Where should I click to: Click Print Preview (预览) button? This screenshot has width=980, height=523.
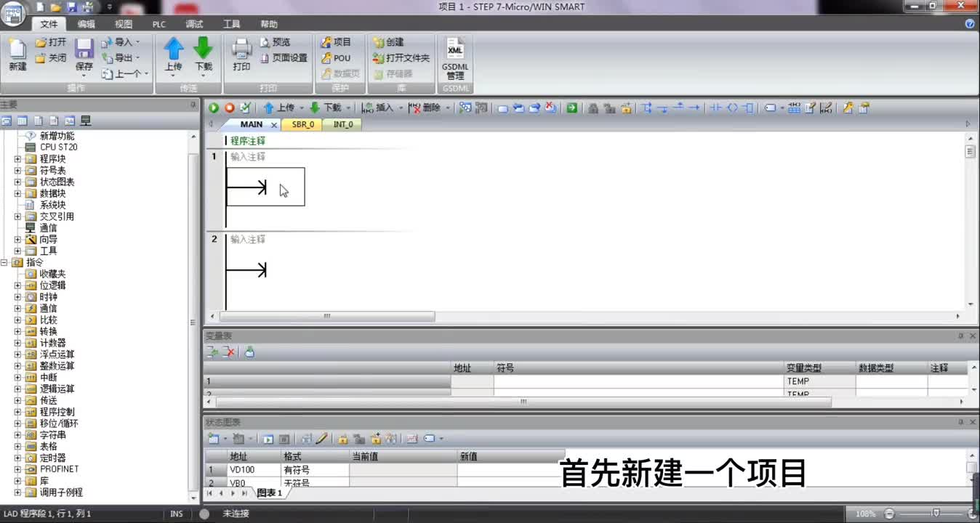click(x=275, y=42)
